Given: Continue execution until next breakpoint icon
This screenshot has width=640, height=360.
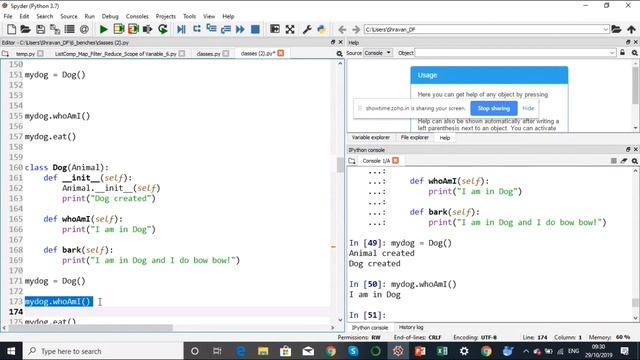Looking at the screenshot, I should click(240, 29).
